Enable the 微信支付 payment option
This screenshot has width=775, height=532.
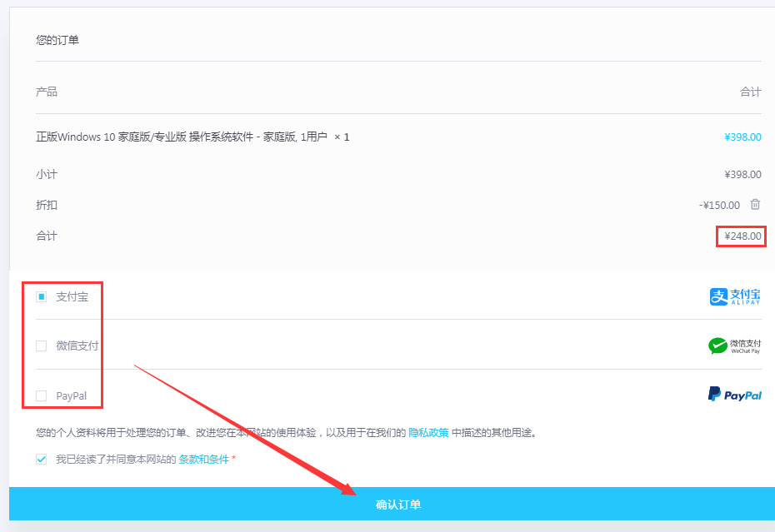[40, 346]
